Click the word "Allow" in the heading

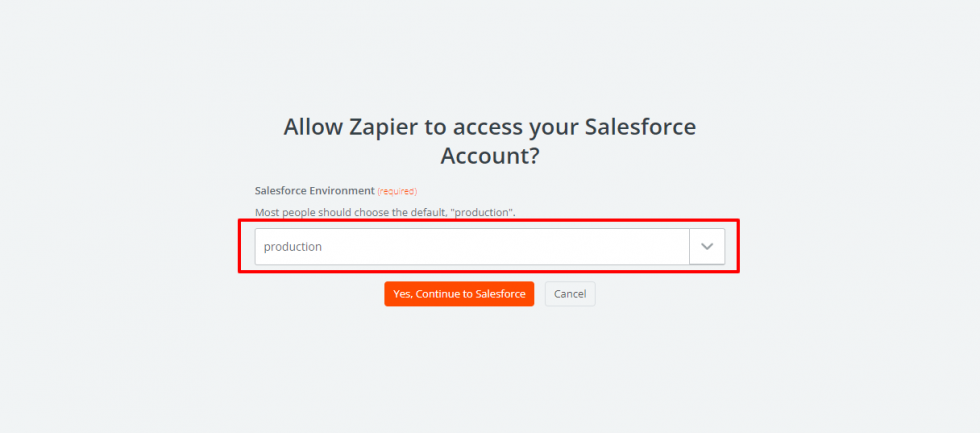[x=315, y=127]
